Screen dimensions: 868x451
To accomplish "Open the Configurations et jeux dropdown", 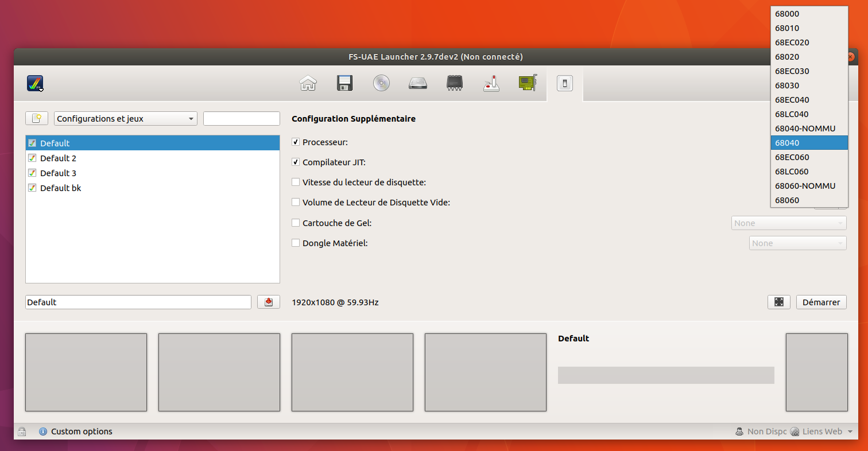I will click(x=126, y=119).
